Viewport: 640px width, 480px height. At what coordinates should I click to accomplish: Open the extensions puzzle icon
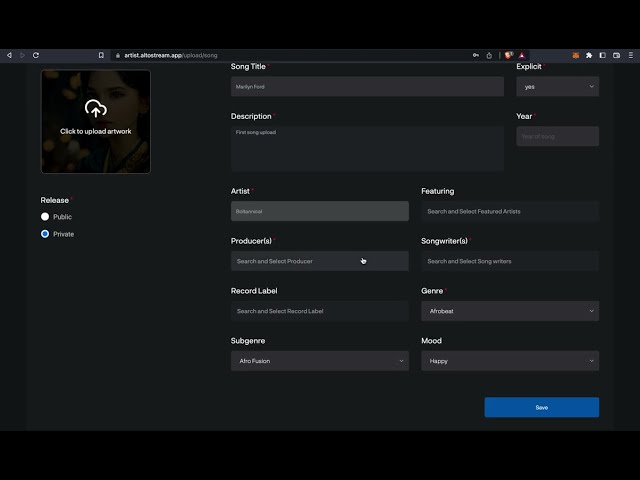coord(589,55)
